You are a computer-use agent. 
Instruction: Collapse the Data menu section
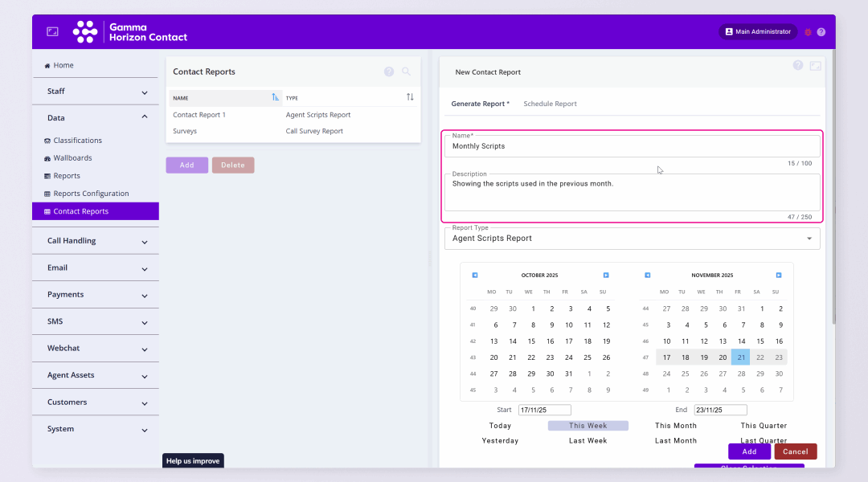pos(96,118)
